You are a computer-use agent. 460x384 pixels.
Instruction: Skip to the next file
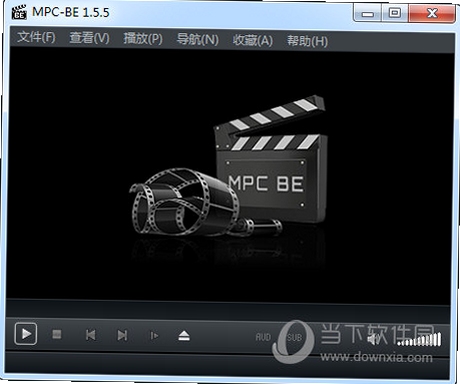[x=122, y=335]
